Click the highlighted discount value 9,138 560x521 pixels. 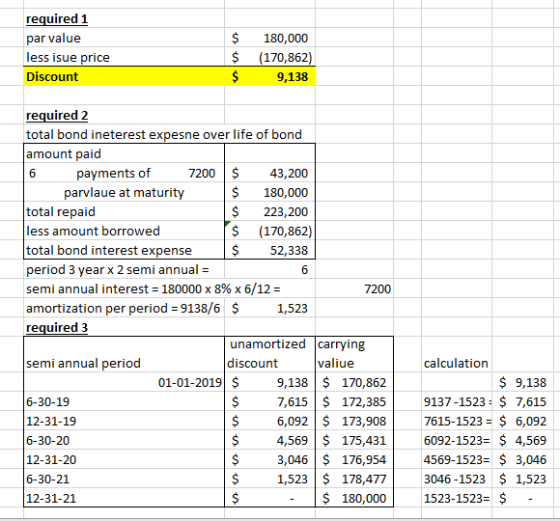coord(270,77)
